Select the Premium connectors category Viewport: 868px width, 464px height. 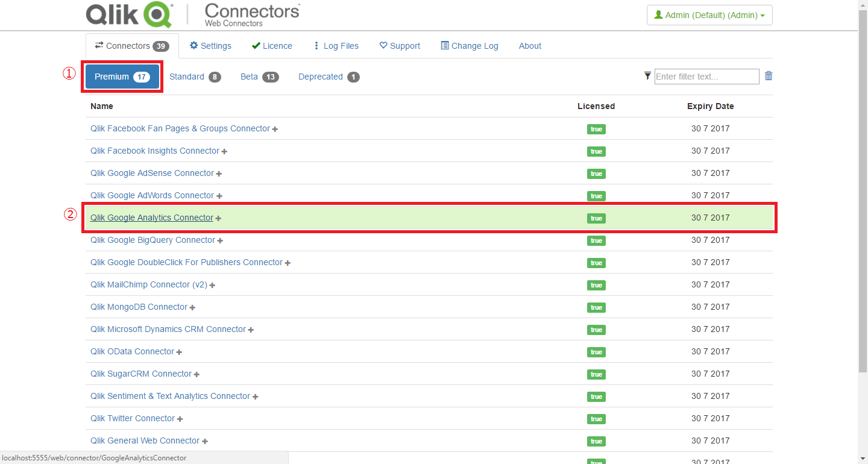[x=122, y=77]
